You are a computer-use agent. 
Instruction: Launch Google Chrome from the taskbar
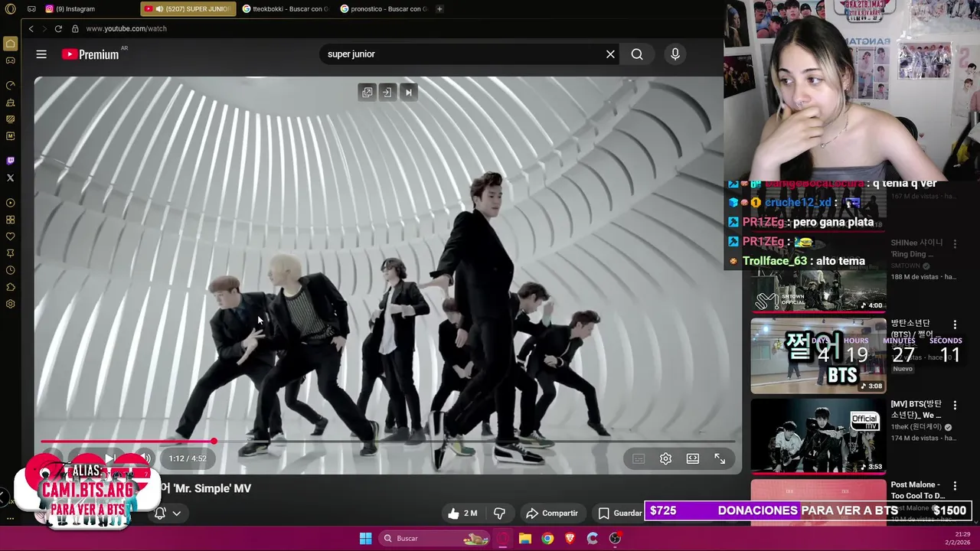547,538
